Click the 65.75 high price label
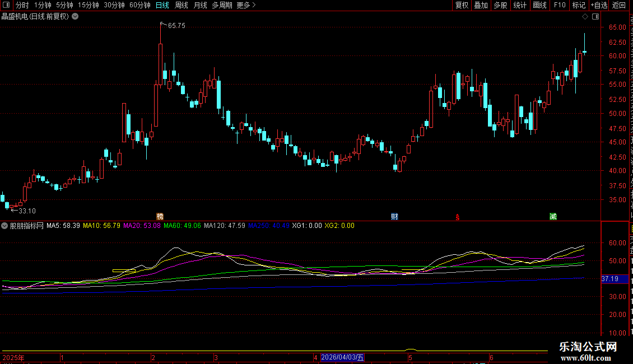633x364 pixels. tap(176, 25)
